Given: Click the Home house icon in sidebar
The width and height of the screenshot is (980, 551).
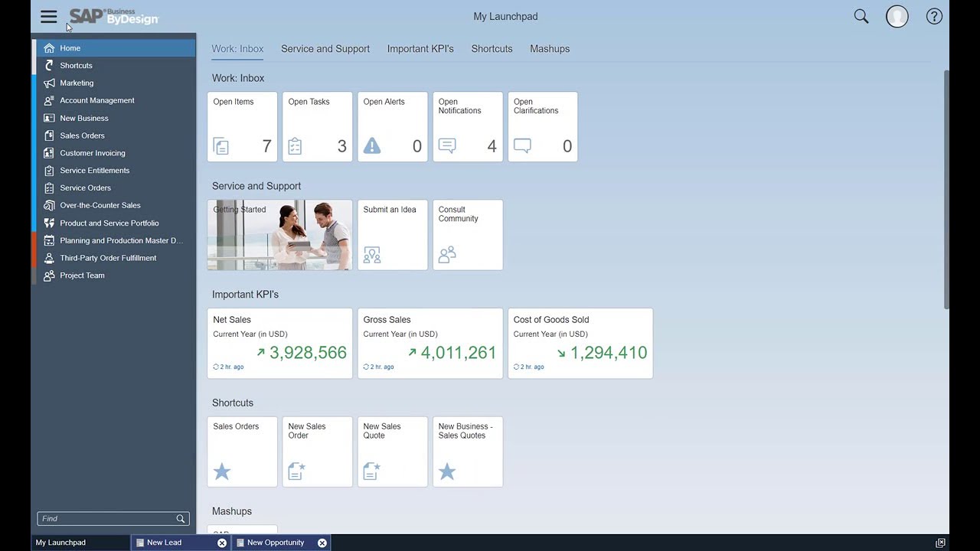Looking at the screenshot, I should (x=49, y=48).
